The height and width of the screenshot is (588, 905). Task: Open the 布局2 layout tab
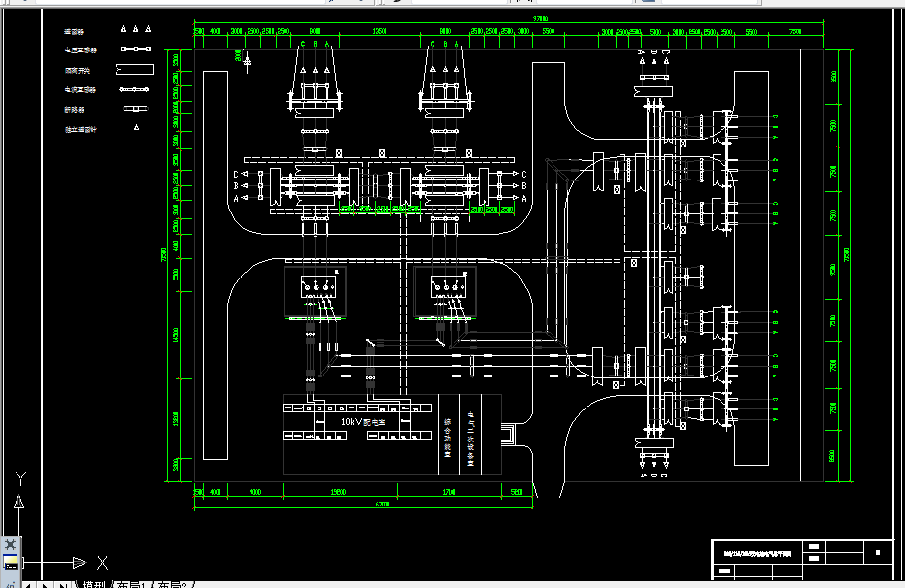coord(172,584)
